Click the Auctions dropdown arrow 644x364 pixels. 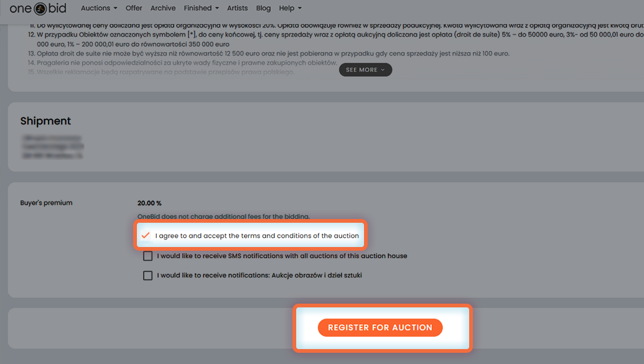(115, 9)
